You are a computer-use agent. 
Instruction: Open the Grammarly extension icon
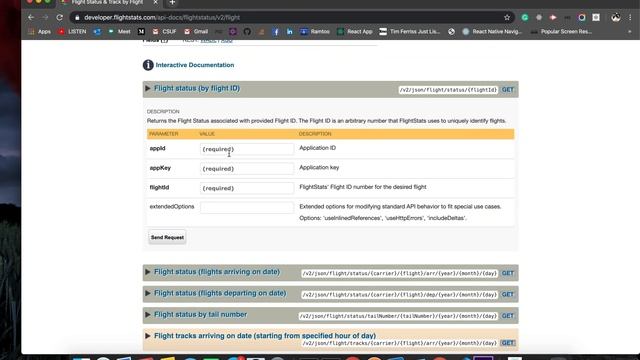click(x=525, y=18)
